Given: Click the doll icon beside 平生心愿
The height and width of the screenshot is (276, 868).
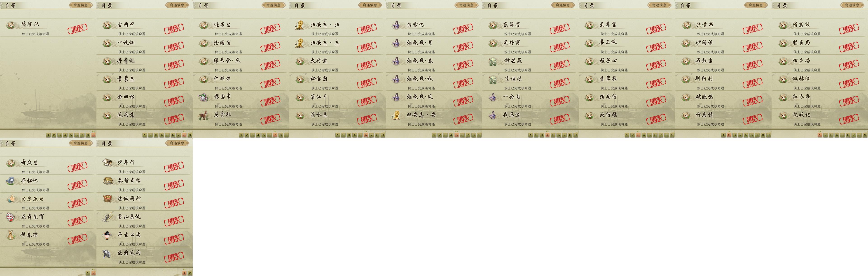Looking at the screenshot, I should 107,235.
